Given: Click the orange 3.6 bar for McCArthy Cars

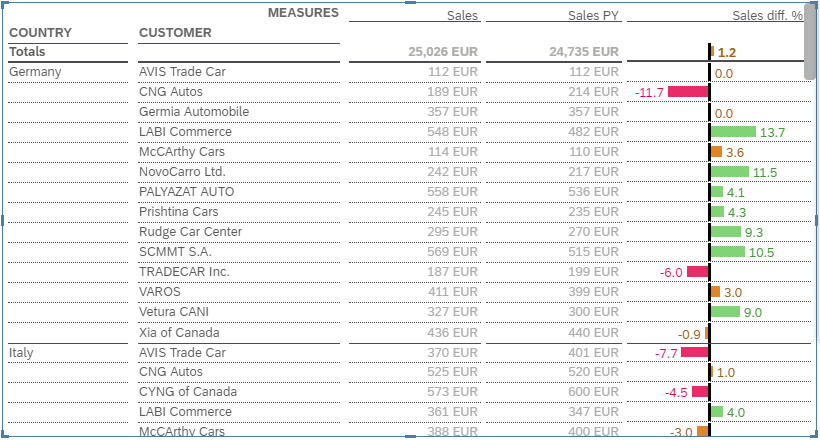Looking at the screenshot, I should click(716, 152).
